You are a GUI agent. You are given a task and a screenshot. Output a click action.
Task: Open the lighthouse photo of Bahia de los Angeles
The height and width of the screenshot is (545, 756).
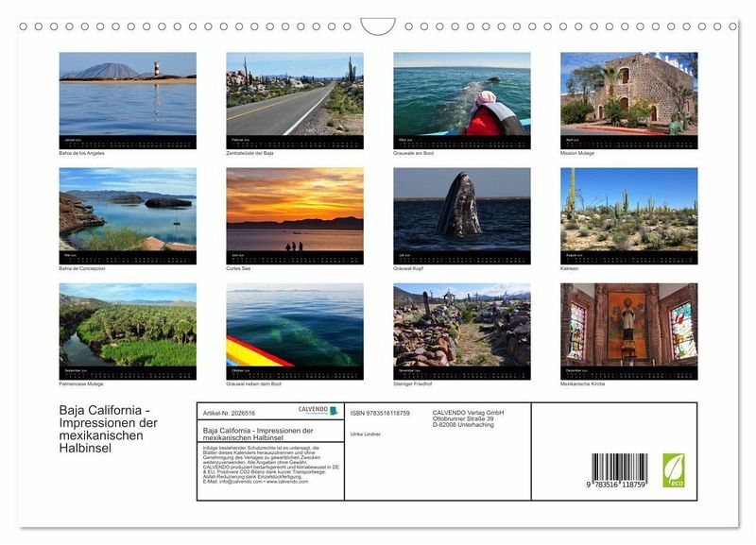(128, 94)
